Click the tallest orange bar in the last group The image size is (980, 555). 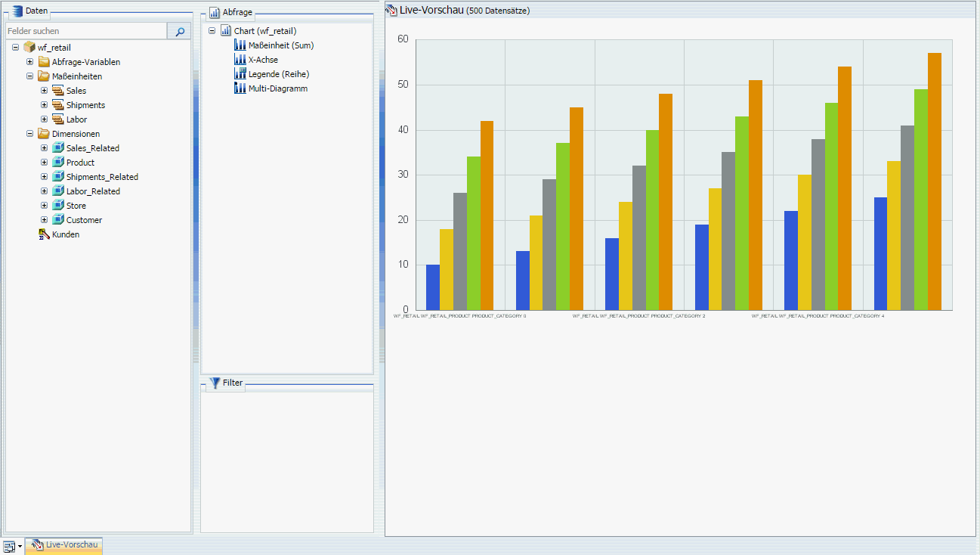click(935, 181)
